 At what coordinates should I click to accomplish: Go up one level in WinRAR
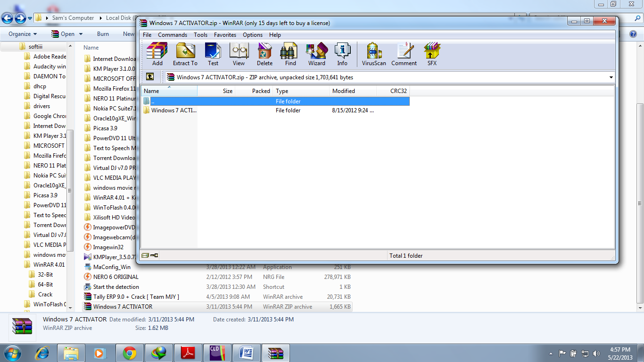(x=150, y=77)
